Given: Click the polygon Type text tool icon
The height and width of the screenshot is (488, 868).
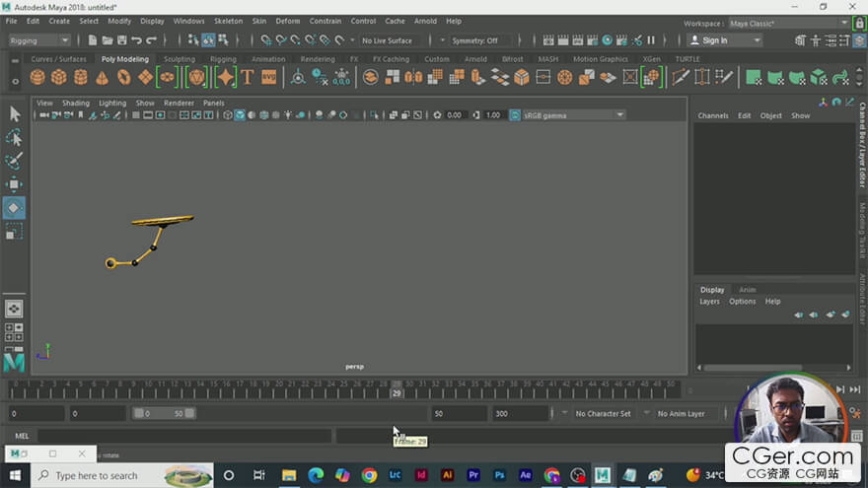Looking at the screenshot, I should point(247,77).
